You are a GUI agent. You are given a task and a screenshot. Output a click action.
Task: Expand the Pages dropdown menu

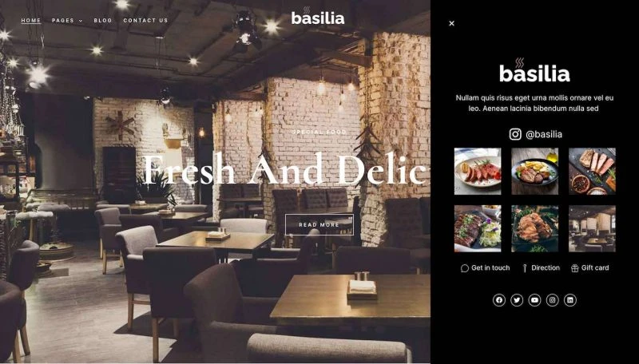click(67, 21)
